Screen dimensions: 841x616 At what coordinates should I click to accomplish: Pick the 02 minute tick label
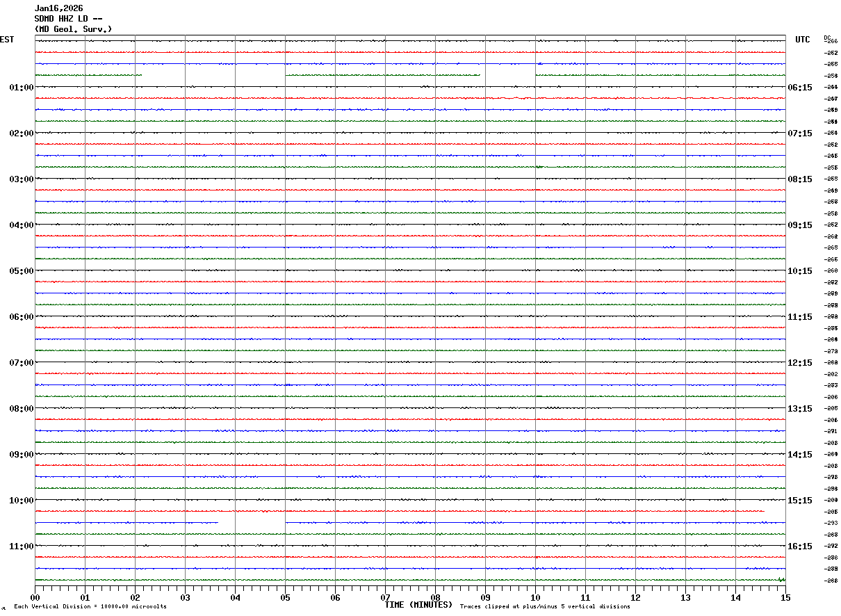point(135,597)
